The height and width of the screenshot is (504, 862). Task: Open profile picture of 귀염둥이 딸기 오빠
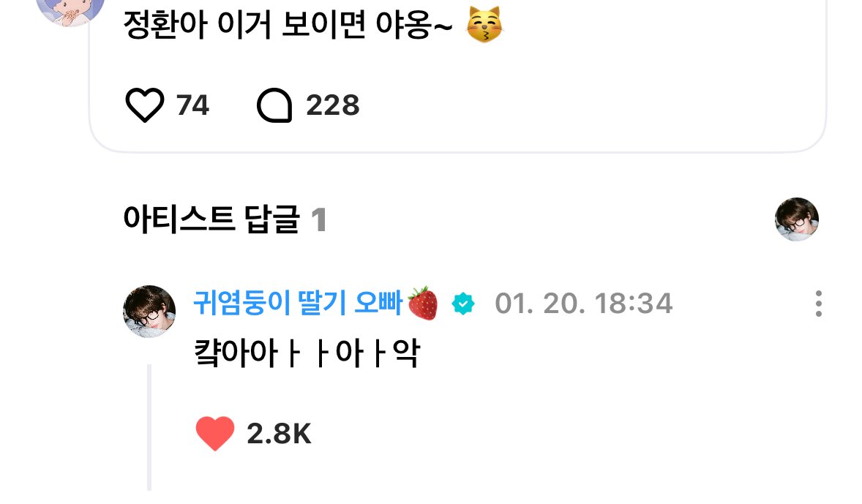(x=149, y=311)
